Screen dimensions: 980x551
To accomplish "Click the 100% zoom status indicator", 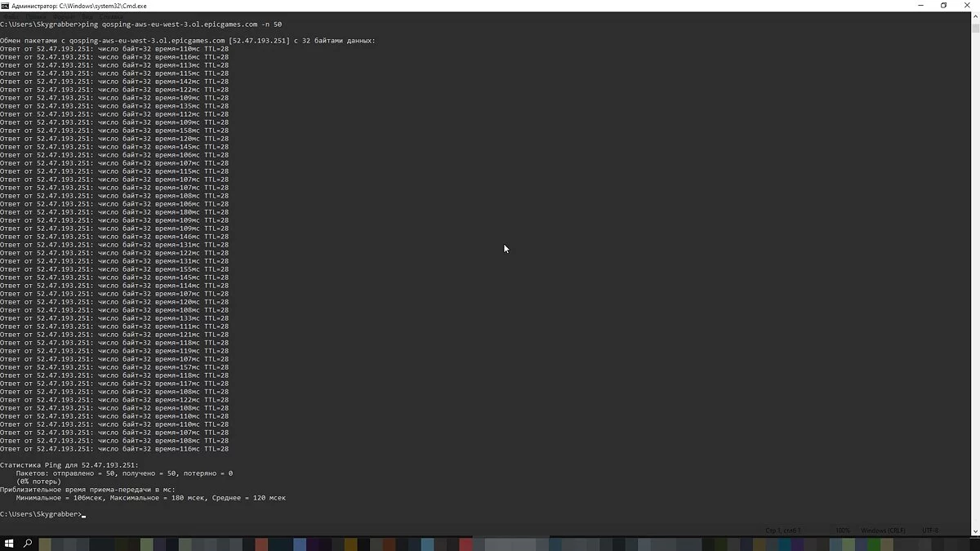I will (842, 531).
